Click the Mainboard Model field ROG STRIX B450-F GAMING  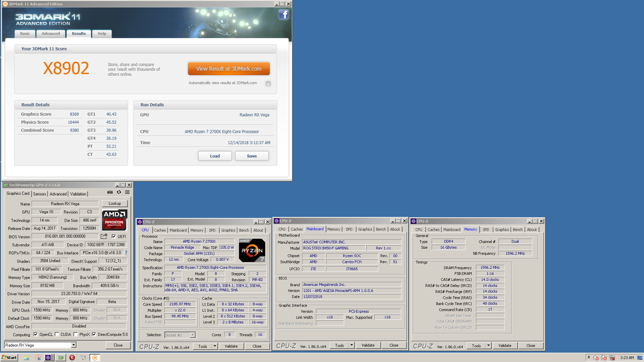pos(333,248)
